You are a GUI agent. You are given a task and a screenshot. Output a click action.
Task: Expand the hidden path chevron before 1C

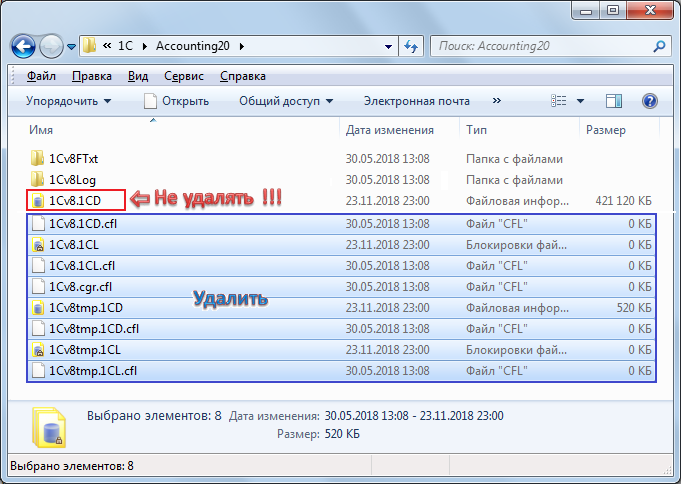pos(107,46)
